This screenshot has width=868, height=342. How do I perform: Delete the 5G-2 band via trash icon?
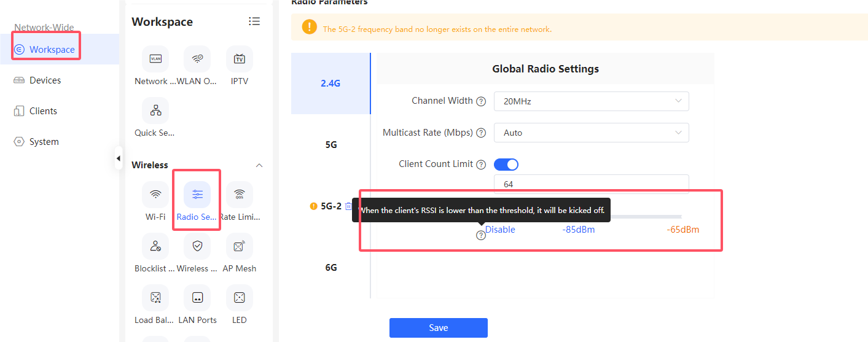coord(348,206)
